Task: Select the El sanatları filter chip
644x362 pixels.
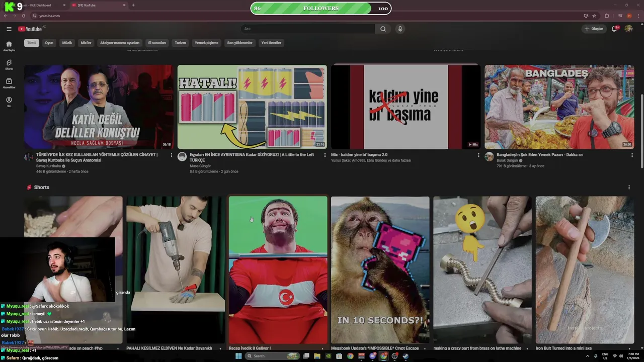Action: (157, 43)
